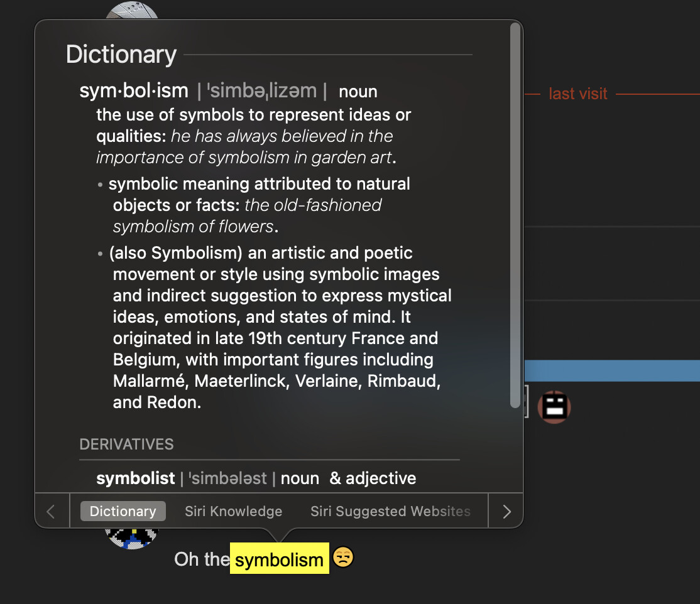Screen dimensions: 700x604
Task: Click the last visit marker label
Action: click(577, 94)
